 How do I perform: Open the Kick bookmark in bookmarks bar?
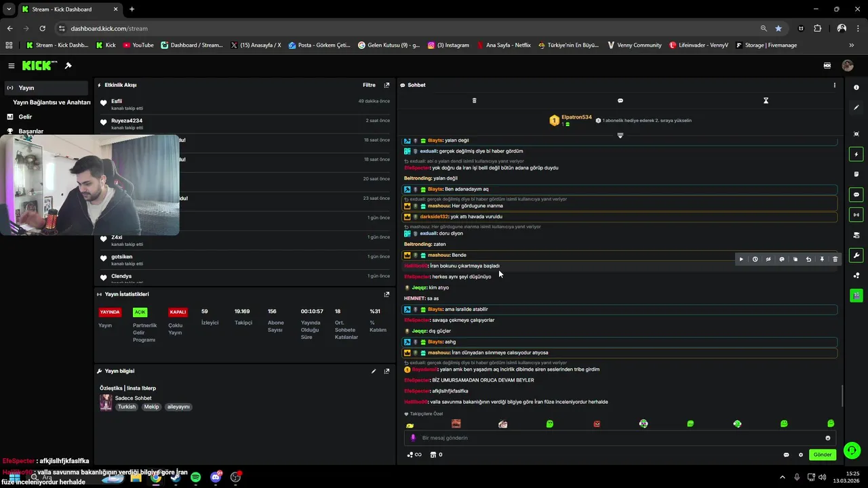point(106,45)
